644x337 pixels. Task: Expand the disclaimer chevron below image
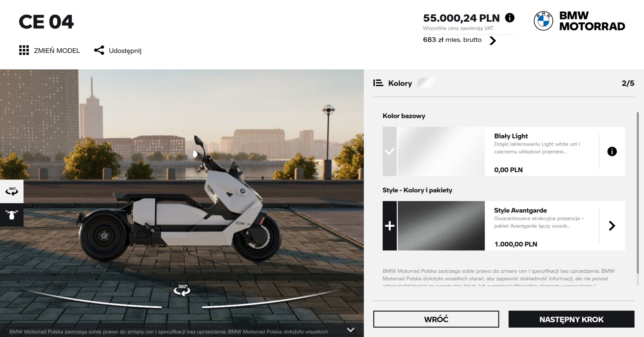(x=351, y=330)
